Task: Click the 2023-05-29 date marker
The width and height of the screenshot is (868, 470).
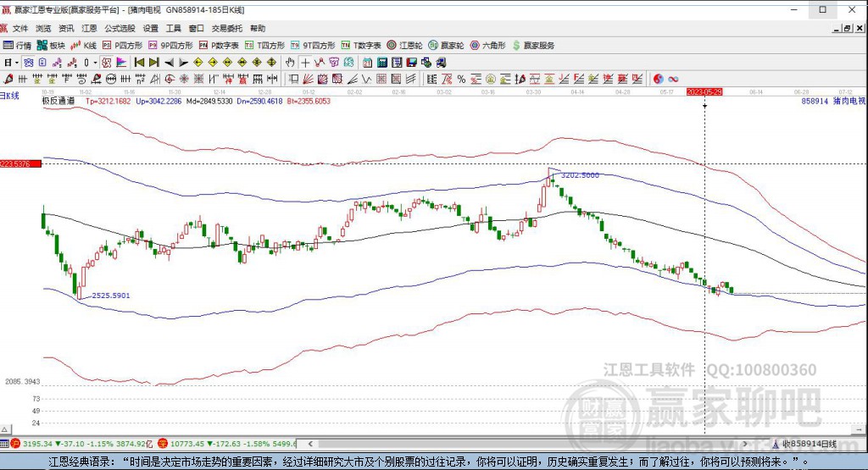Action: click(x=704, y=91)
